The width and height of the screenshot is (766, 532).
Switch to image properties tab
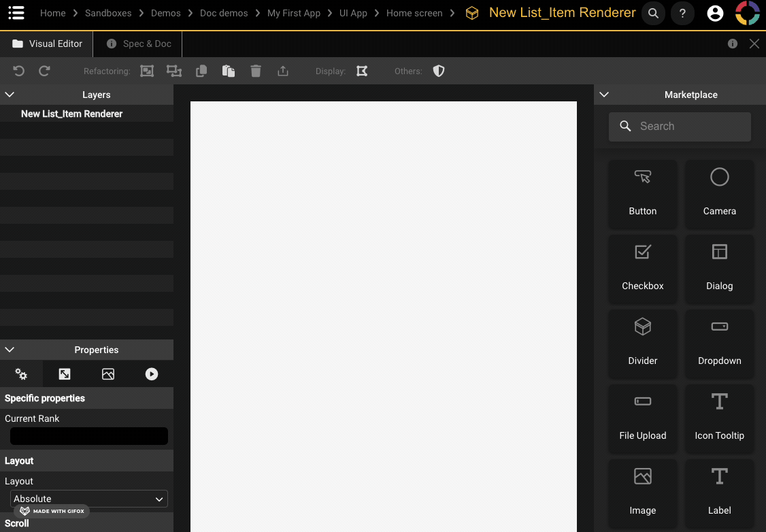tap(108, 374)
